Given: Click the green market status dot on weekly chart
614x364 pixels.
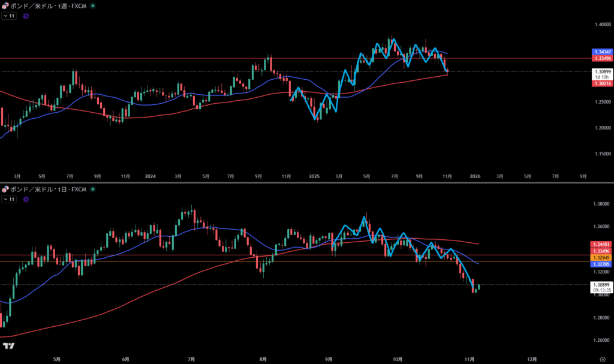Looking at the screenshot, I should pos(92,7).
